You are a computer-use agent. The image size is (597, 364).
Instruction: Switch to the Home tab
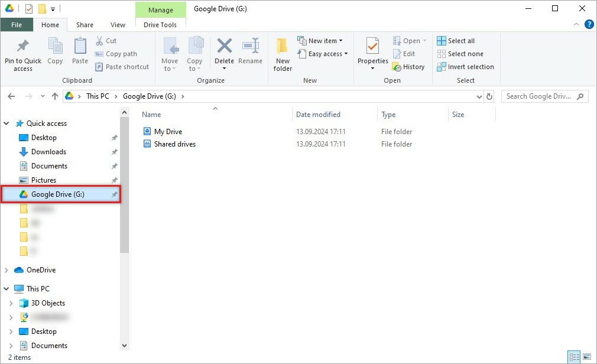click(x=50, y=25)
